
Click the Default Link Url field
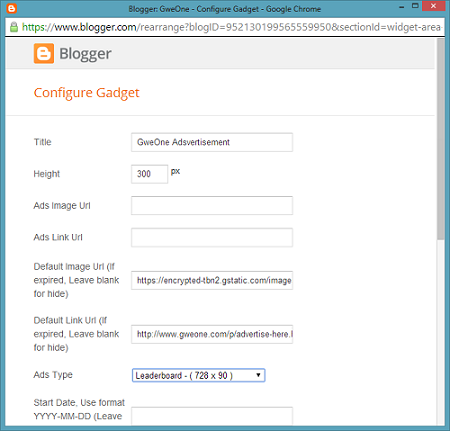212,334
